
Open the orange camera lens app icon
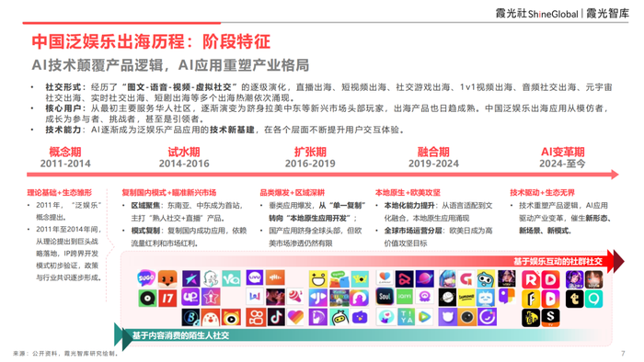[467, 317]
